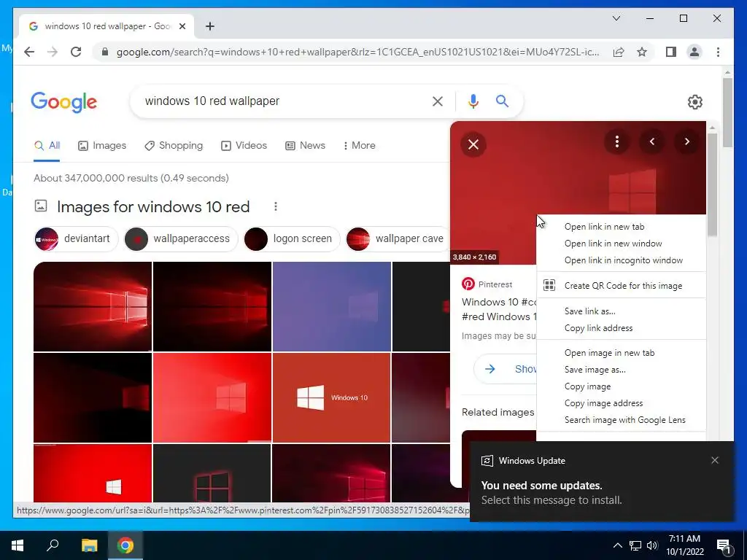Open the first red Windows wallpaper thumbnail
The width and height of the screenshot is (747, 560).
93,306
